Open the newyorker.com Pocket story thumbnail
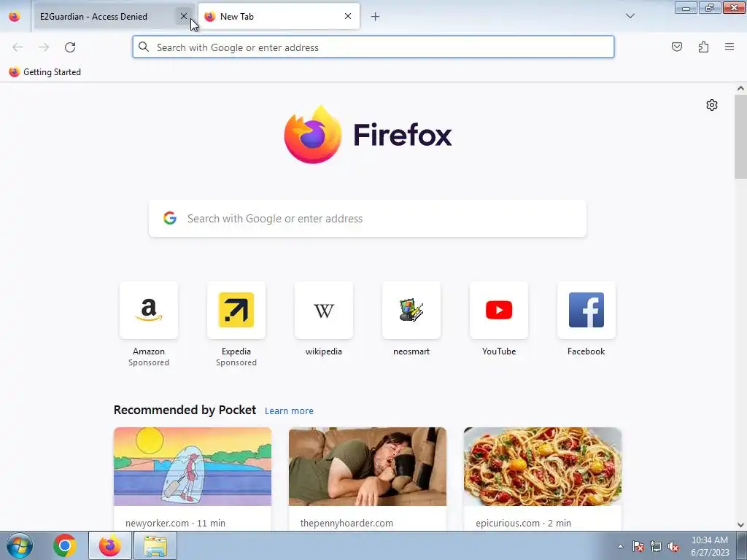Image resolution: width=747 pixels, height=560 pixels. click(x=193, y=467)
